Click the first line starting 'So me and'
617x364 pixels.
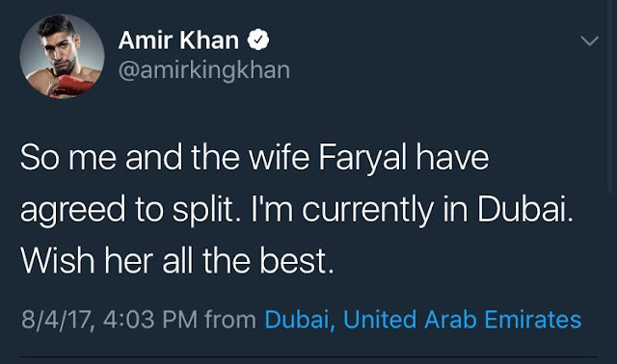[x=255, y=158]
